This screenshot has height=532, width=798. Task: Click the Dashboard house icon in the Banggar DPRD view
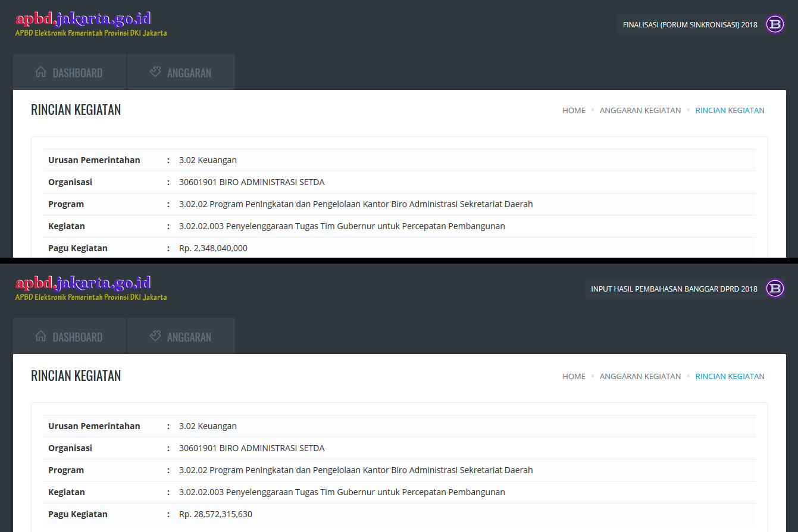(x=40, y=336)
